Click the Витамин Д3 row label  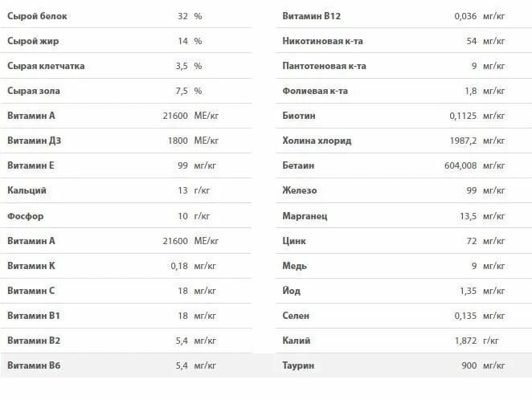[34, 141]
